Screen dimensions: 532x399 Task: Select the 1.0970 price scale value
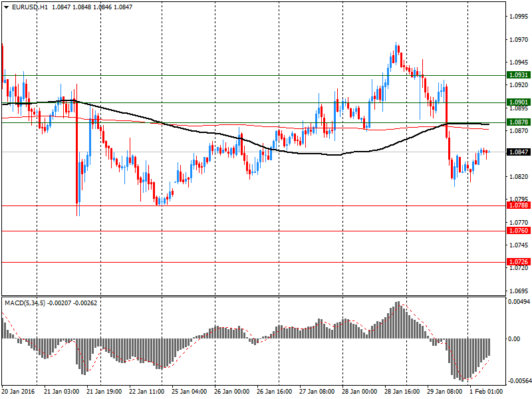(x=519, y=40)
